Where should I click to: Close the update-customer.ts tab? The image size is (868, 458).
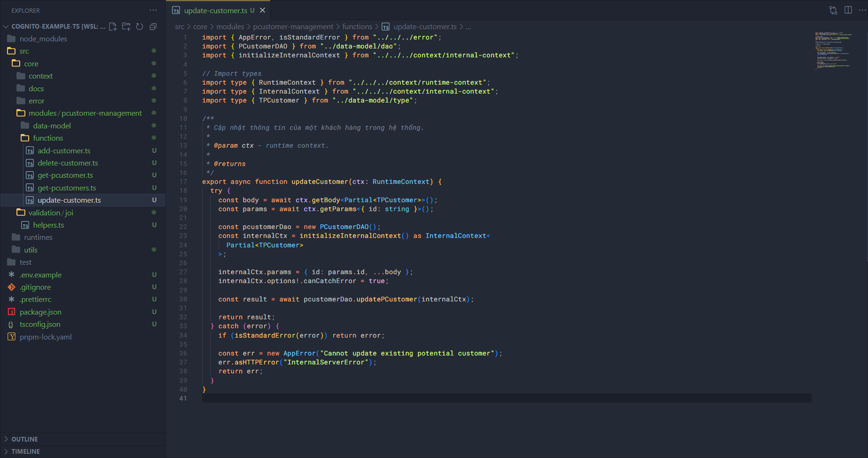(x=263, y=10)
